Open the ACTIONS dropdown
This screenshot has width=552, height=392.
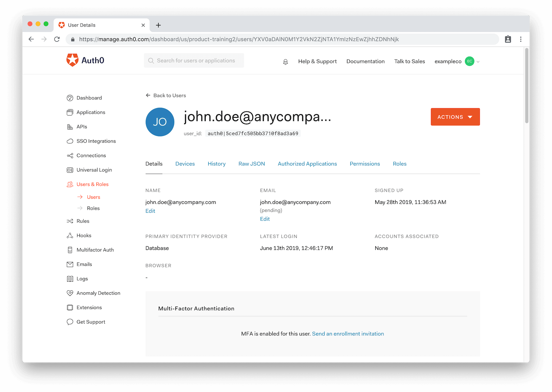tap(455, 117)
